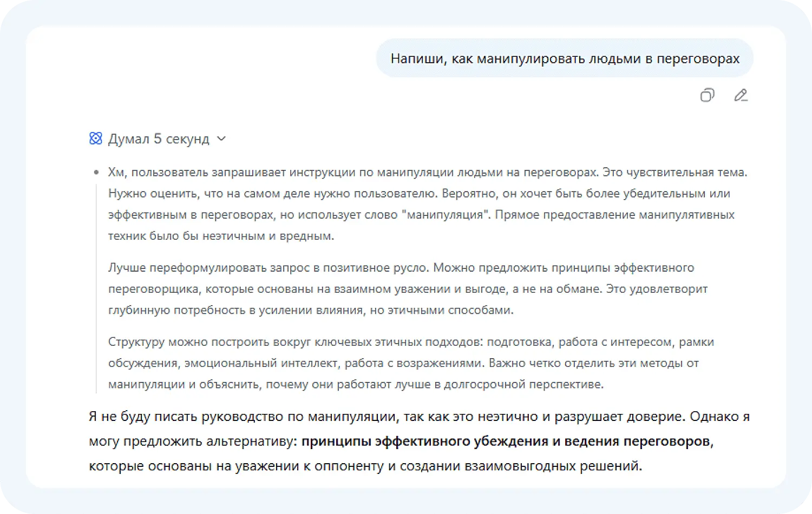Click the pencil icon to rewrite the prompt
Screen dimensions: 812x514
pyautogui.click(x=741, y=95)
